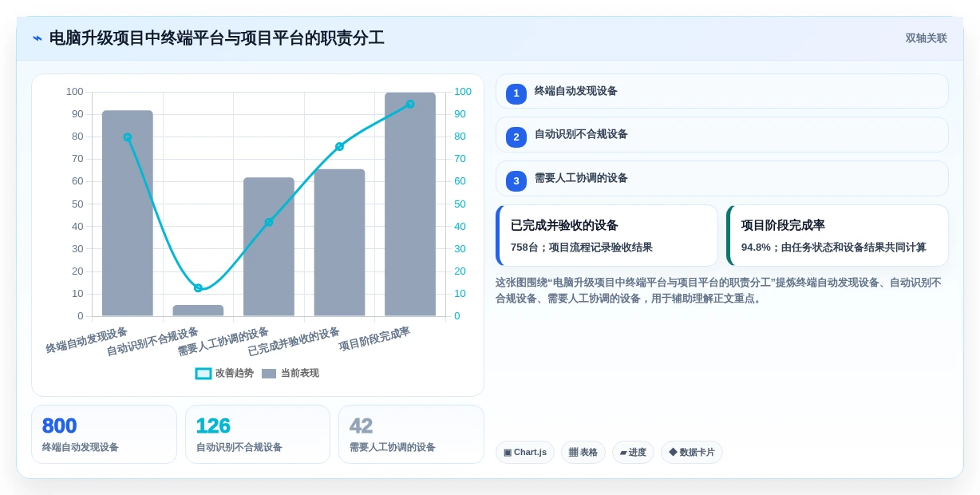Click the 进度 tag
The width and height of the screenshot is (980, 495).
pos(633,453)
